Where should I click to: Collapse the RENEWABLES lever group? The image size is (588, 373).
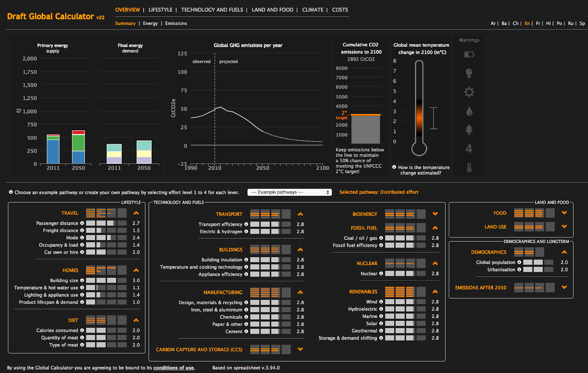435,292
